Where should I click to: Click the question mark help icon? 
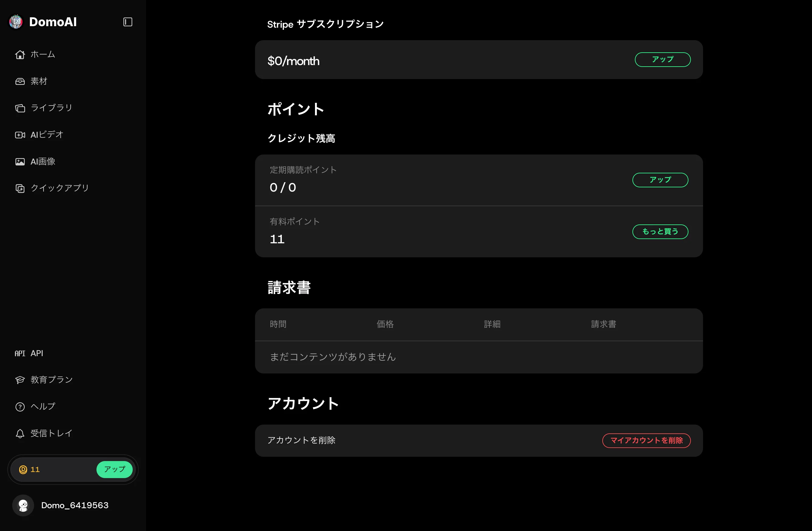point(20,407)
